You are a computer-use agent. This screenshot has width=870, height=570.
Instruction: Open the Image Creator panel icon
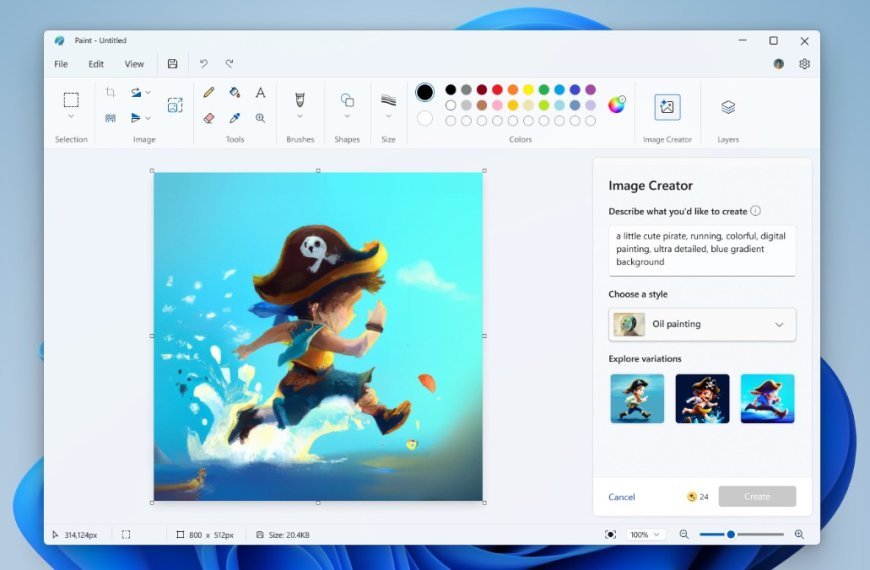pos(667,107)
